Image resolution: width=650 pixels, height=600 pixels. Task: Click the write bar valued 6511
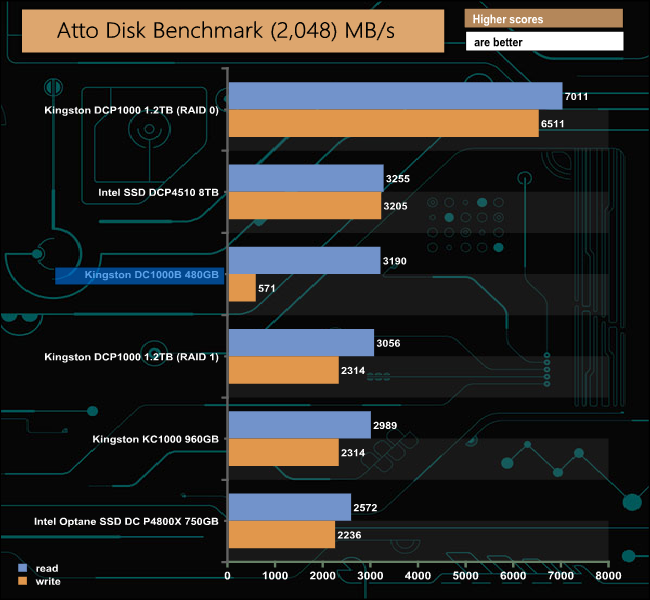pos(384,123)
